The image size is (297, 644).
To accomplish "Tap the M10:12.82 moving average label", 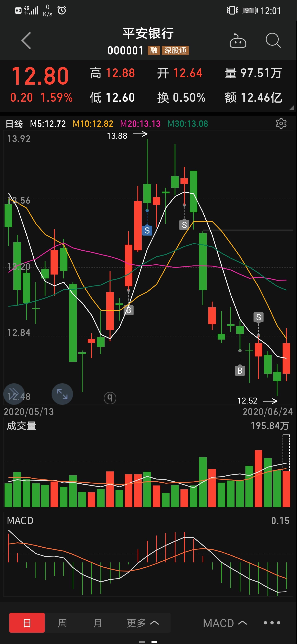I will (93, 124).
